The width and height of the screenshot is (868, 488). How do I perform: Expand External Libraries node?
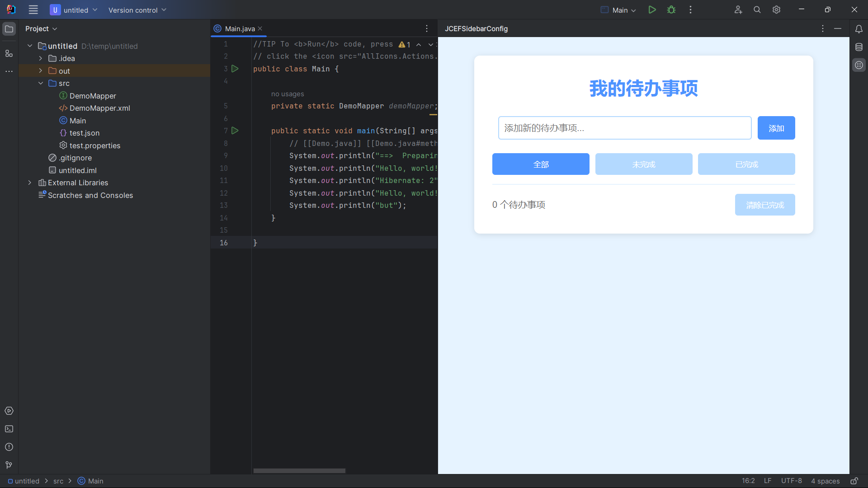pyautogui.click(x=30, y=183)
